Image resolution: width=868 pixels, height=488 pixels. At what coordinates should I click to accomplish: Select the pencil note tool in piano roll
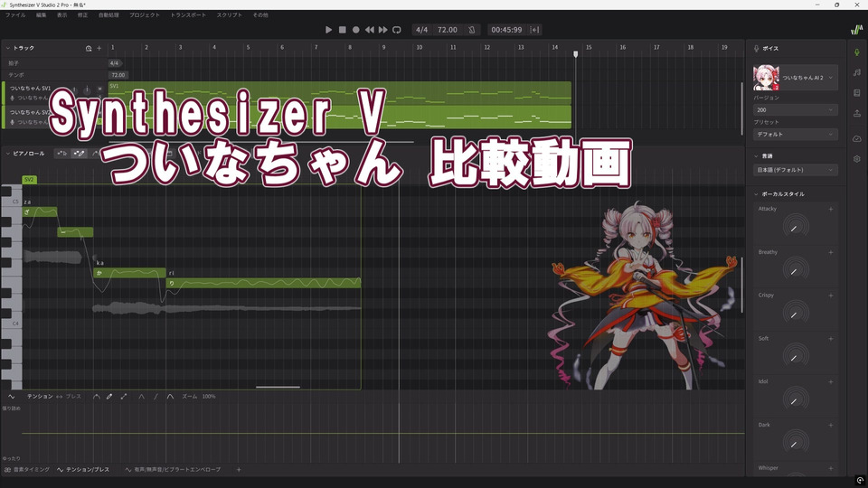coord(80,154)
